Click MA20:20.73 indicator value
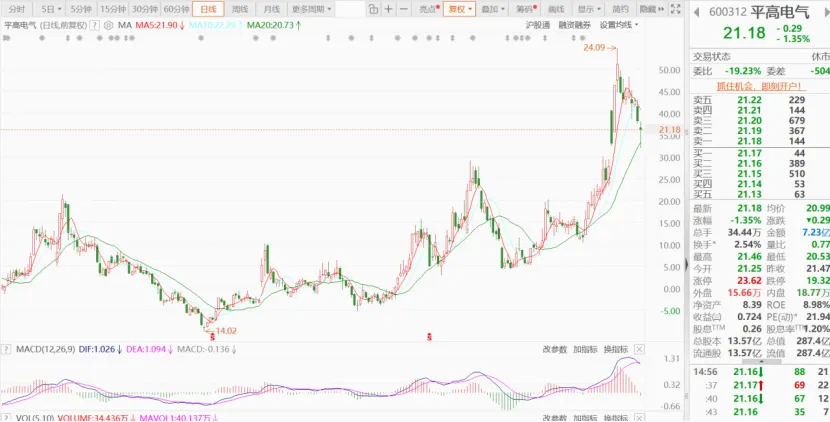The width and height of the screenshot is (830, 422). [x=270, y=25]
